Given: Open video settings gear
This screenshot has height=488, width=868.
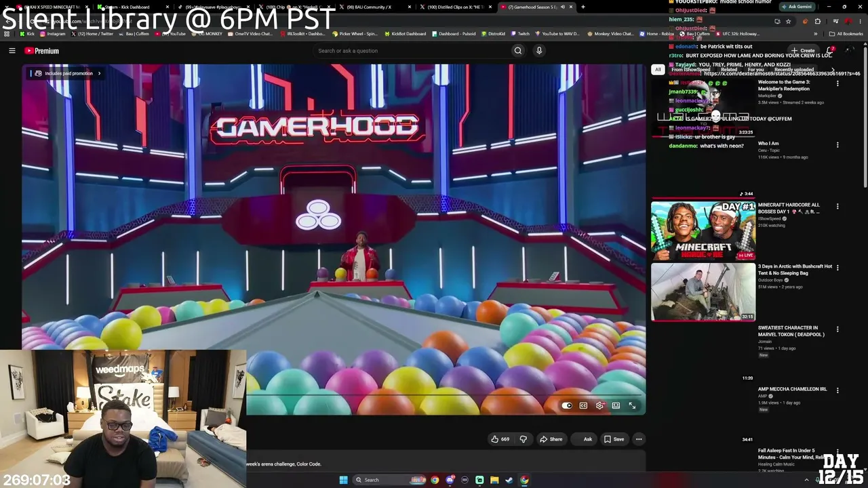Looking at the screenshot, I should (599, 405).
